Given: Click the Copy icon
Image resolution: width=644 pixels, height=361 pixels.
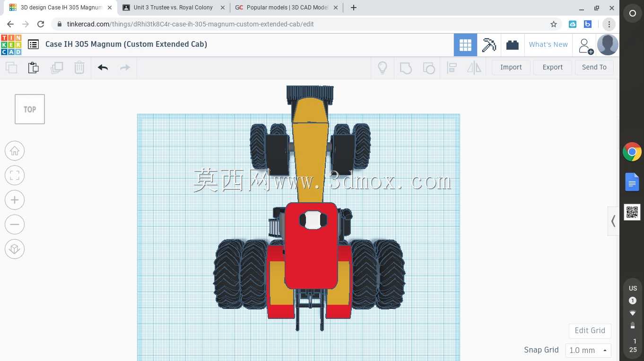Looking at the screenshot, I should (11, 68).
